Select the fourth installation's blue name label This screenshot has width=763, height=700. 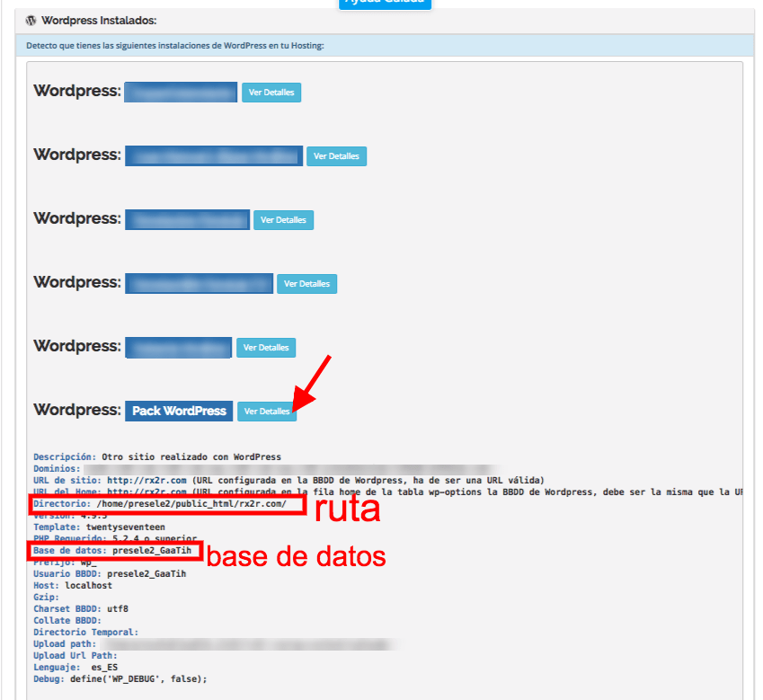(x=198, y=283)
